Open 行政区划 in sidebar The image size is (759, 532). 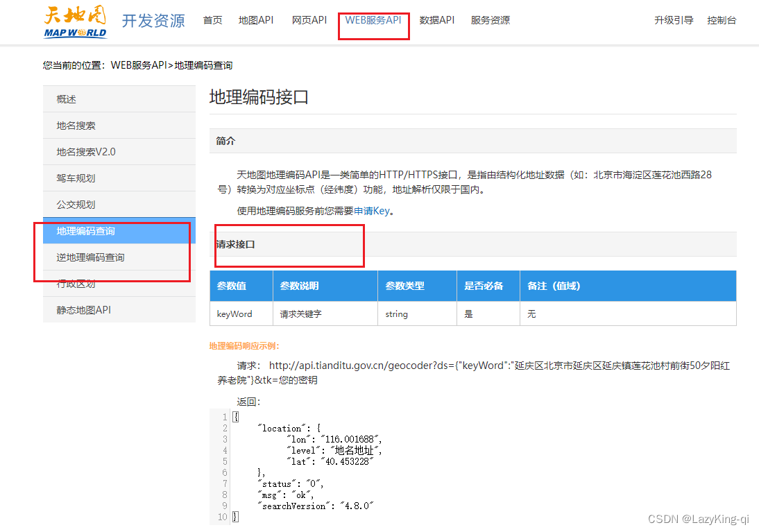119,284
